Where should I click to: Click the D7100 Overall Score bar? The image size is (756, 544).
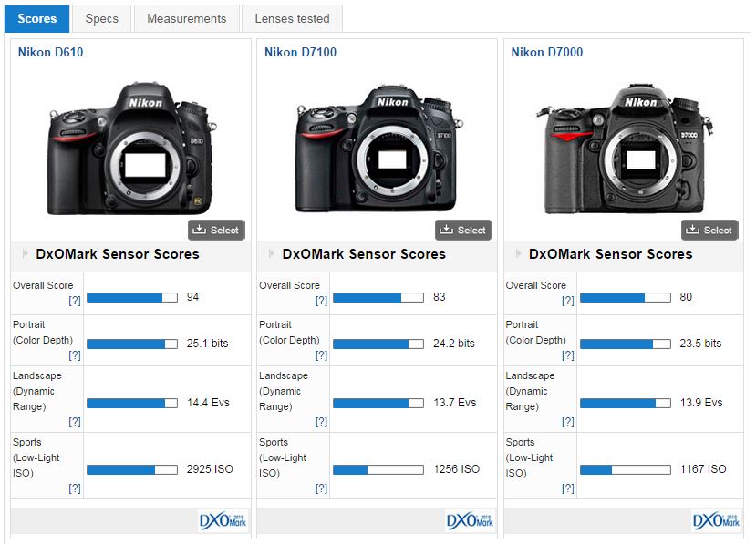[x=378, y=298]
